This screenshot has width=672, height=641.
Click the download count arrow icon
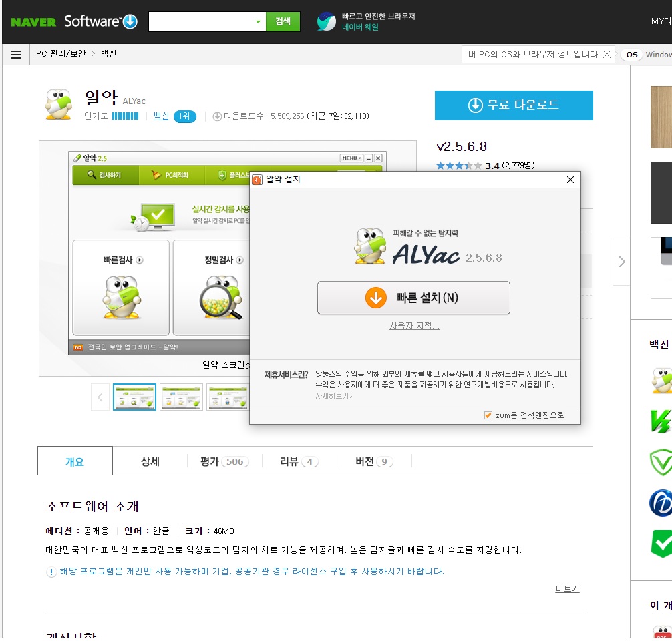coord(217,116)
